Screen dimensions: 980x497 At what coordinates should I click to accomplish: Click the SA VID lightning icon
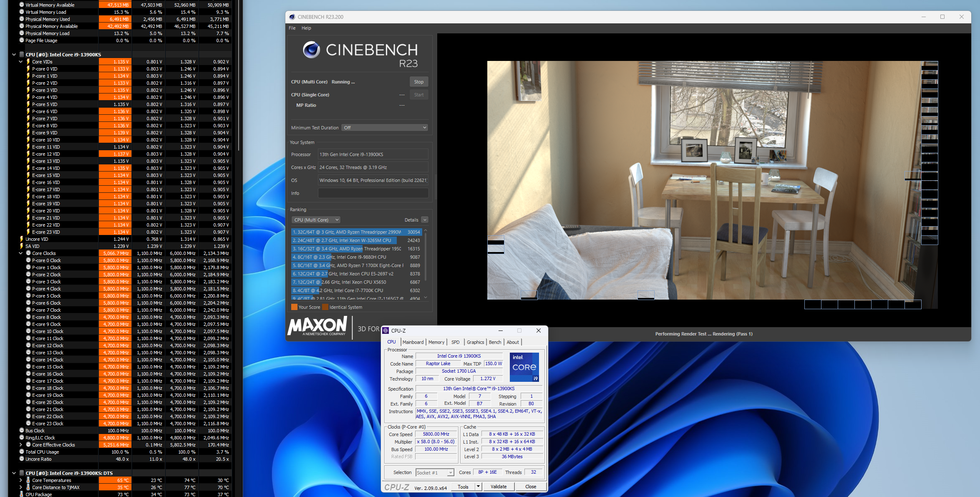22,246
